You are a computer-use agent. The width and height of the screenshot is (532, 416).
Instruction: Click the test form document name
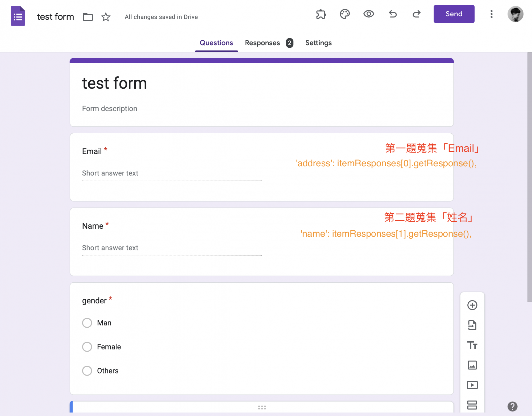(55, 17)
